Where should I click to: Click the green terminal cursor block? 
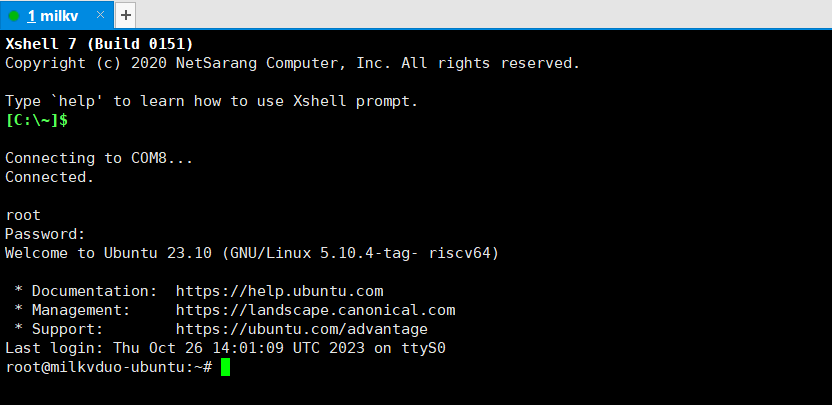[226, 367]
